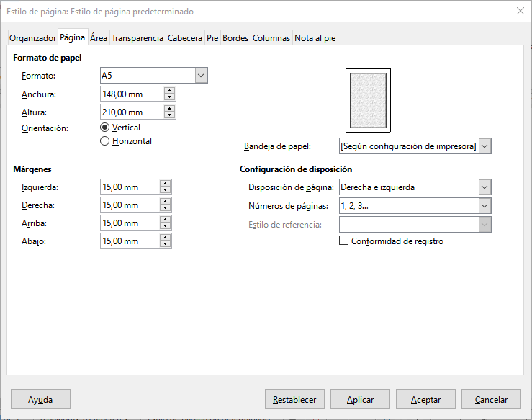Click the Anchura width input field

pyautogui.click(x=132, y=94)
